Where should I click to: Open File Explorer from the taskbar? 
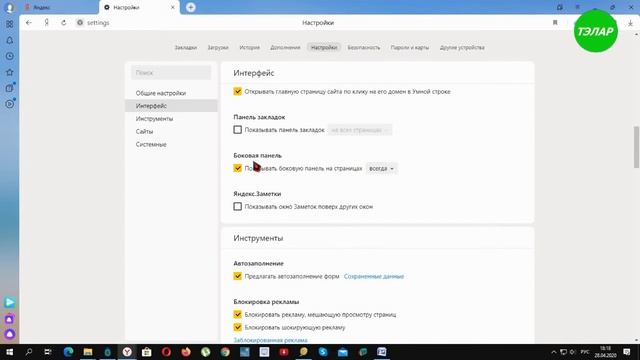88,352
